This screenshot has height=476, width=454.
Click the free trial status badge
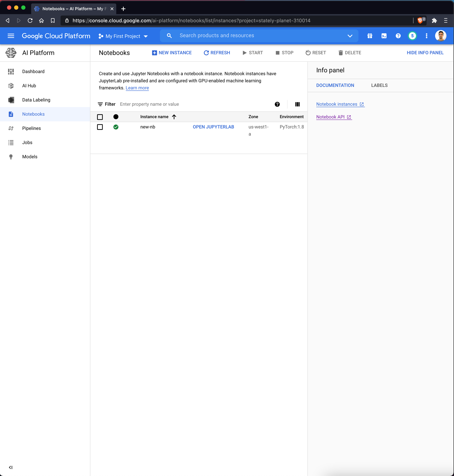[x=412, y=36]
